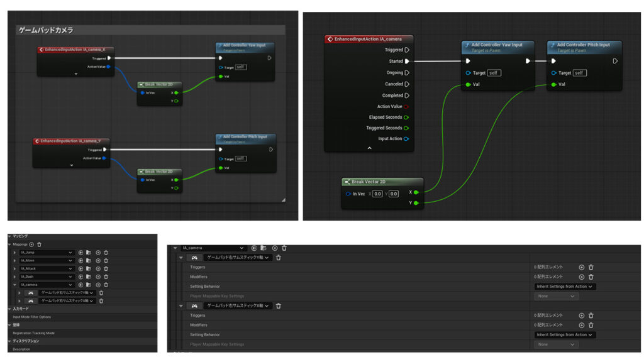Add a Triggers element for gamepad Y-axis

coord(581,267)
